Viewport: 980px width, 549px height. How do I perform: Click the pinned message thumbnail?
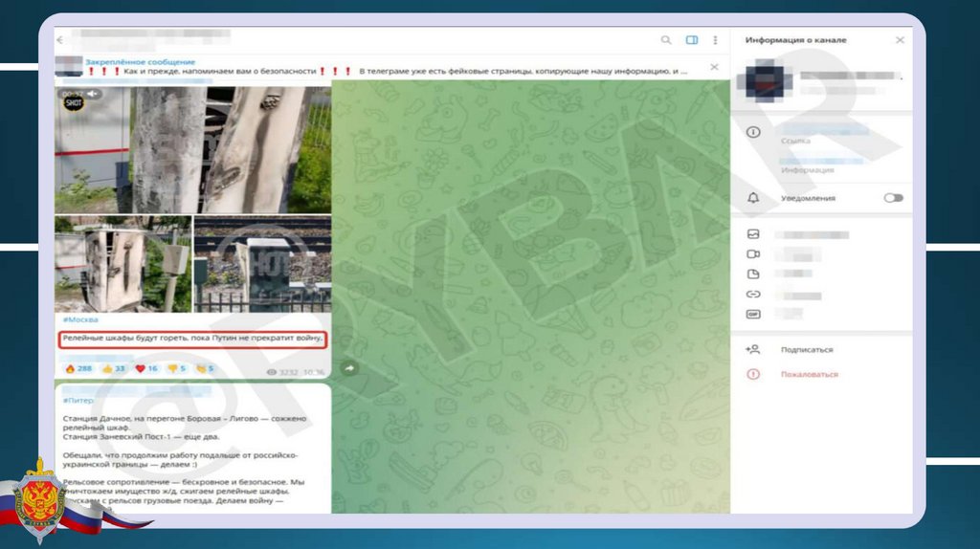pos(69,66)
